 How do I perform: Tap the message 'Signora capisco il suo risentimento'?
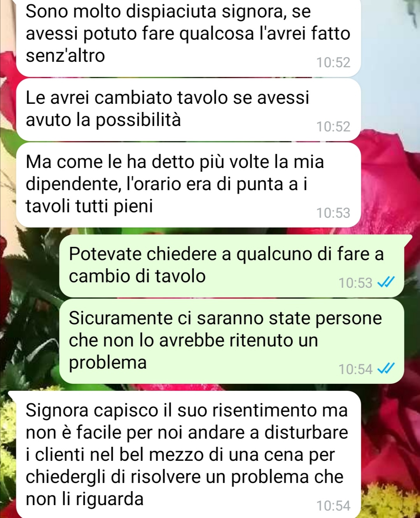tap(189, 454)
